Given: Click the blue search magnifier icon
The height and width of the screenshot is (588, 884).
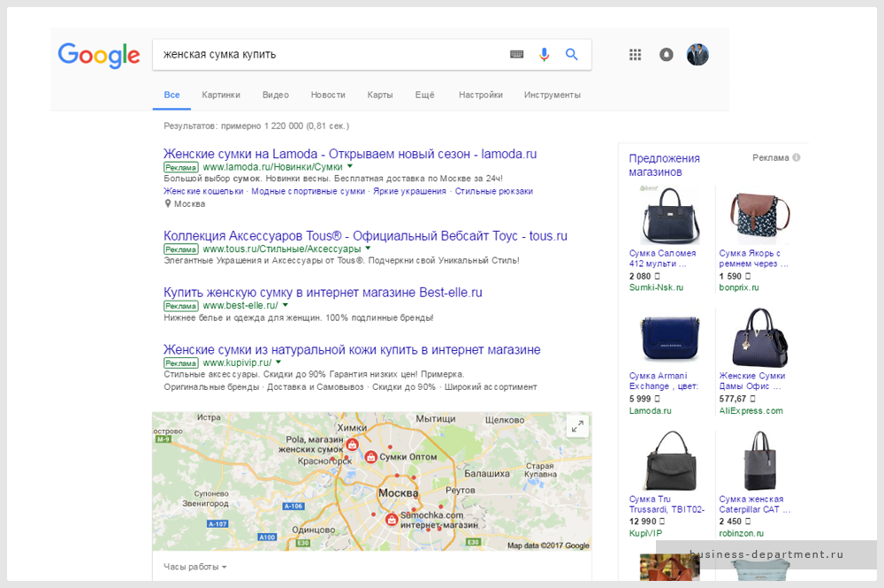Looking at the screenshot, I should tap(572, 54).
